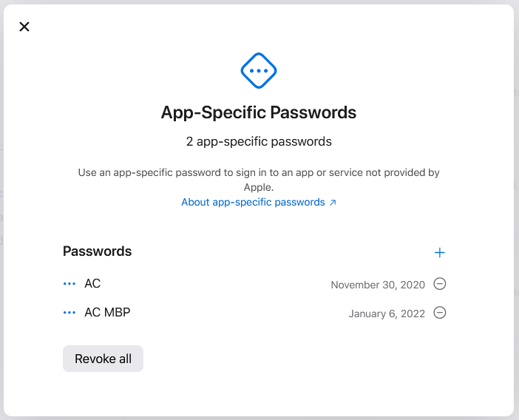Viewport: 519px width, 420px height.
Task: Click the dots icon beside AC MBP
Action: (69, 313)
